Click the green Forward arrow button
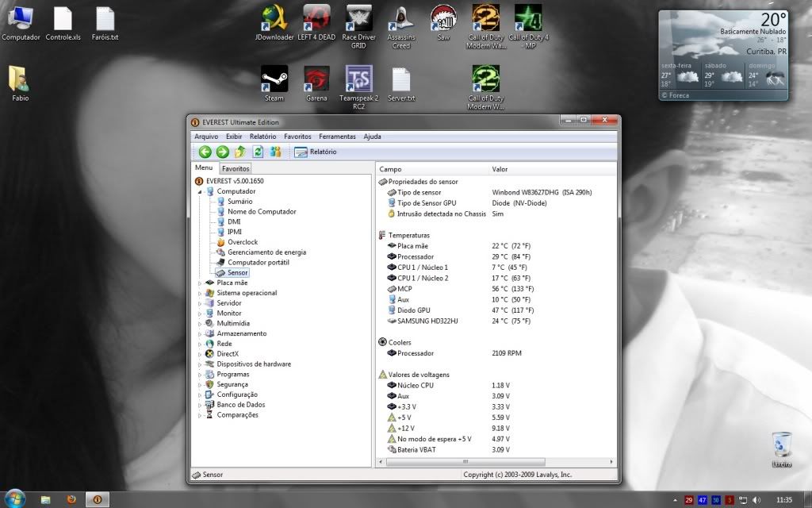 [x=223, y=152]
